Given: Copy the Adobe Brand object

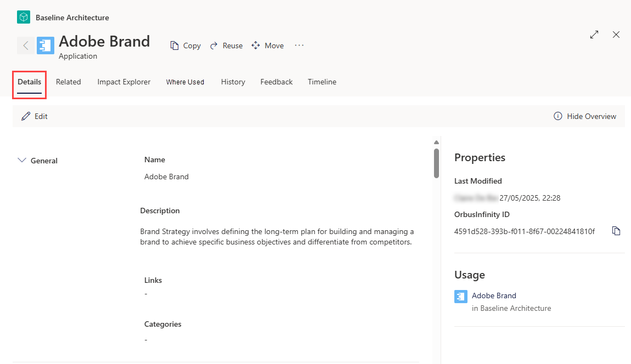Looking at the screenshot, I should pyautogui.click(x=185, y=46).
